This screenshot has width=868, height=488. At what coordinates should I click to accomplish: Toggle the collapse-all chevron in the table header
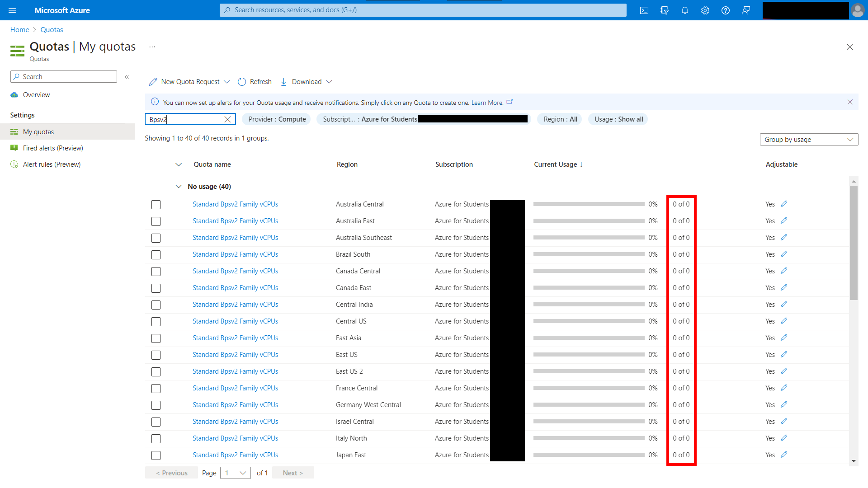(179, 164)
